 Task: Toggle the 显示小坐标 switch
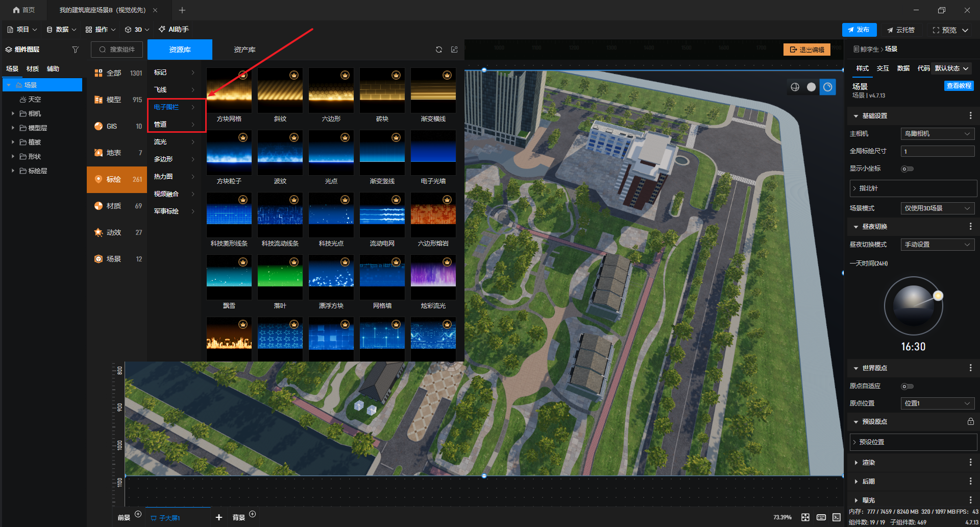tap(907, 169)
